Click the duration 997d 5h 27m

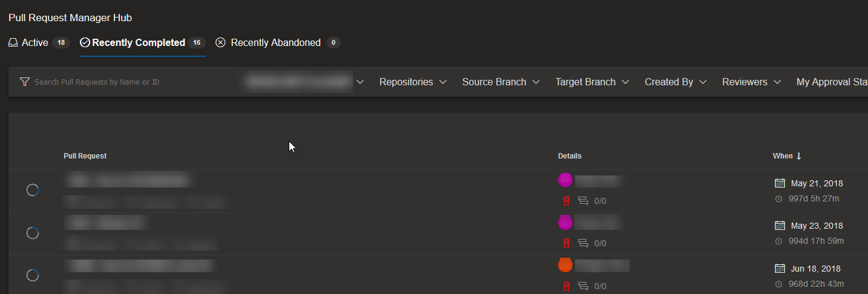[814, 198]
